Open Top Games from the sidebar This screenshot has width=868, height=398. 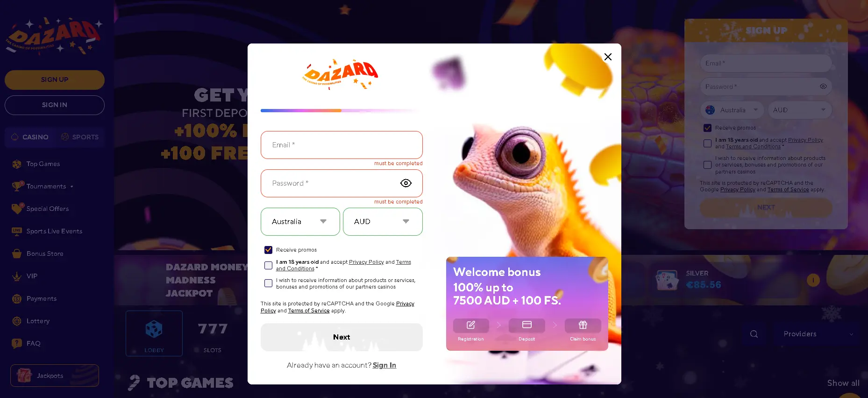[43, 164]
